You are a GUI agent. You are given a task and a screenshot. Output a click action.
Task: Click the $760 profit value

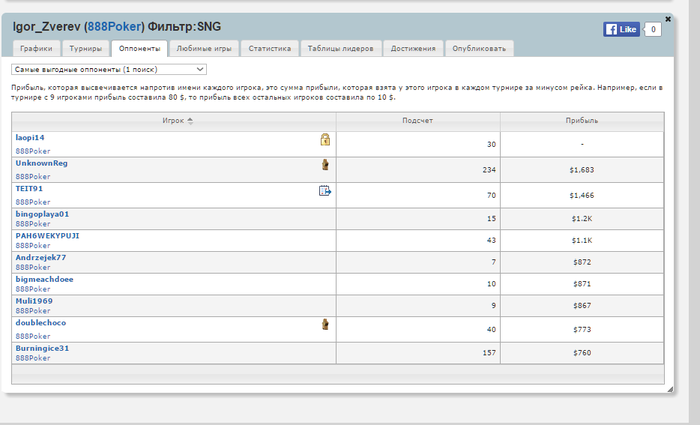pos(582,353)
